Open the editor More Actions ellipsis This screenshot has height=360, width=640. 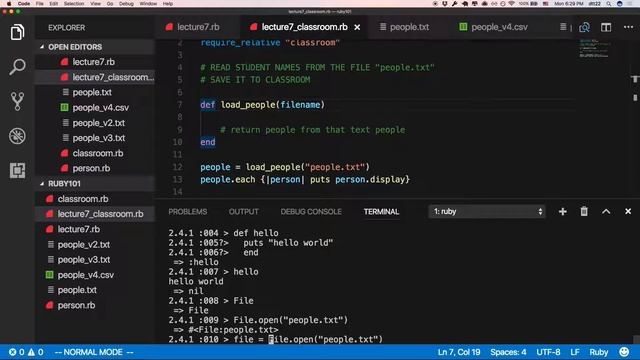click(628, 27)
